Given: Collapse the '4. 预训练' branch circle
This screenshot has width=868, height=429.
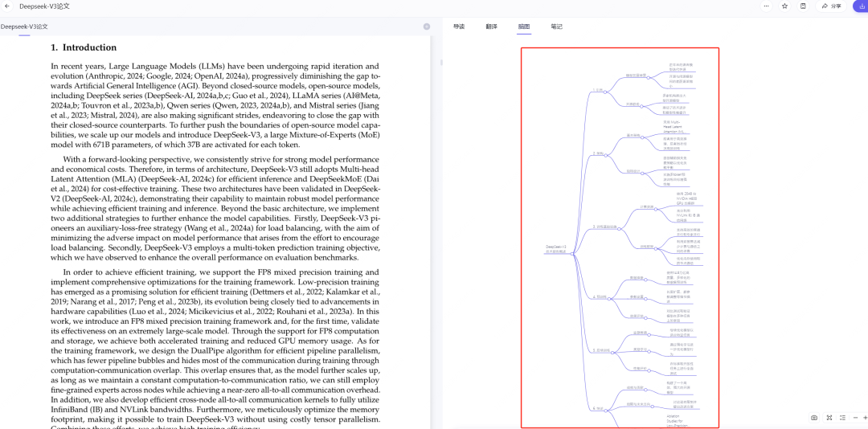Looking at the screenshot, I should tap(608, 298).
